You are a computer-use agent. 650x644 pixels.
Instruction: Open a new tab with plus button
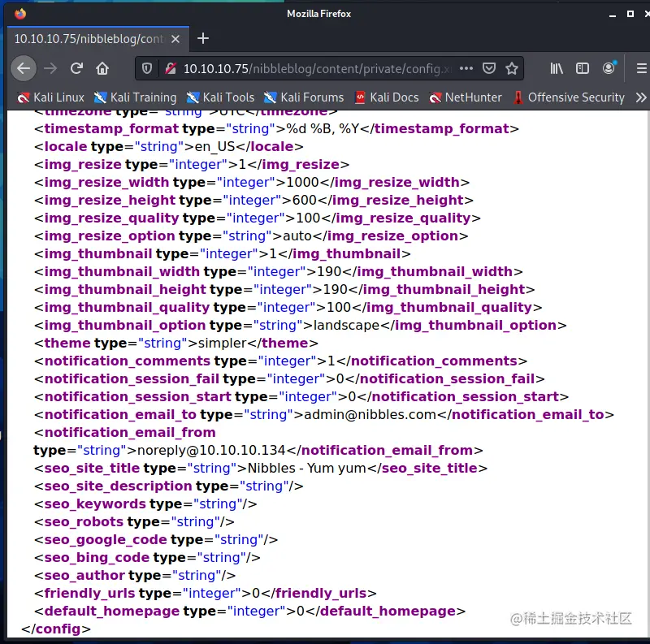[x=203, y=38]
